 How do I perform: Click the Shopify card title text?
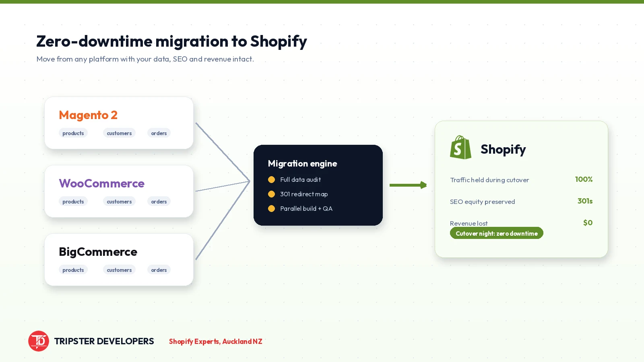(x=503, y=150)
